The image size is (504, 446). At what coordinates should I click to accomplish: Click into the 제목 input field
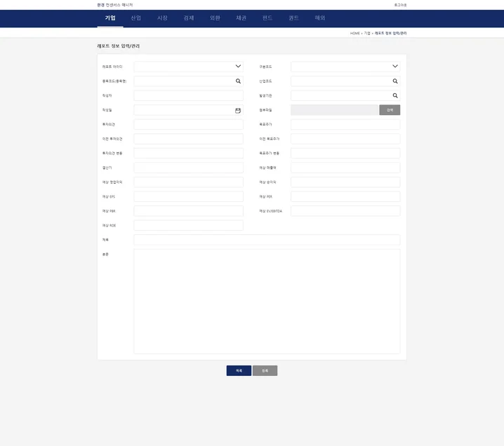coord(267,240)
